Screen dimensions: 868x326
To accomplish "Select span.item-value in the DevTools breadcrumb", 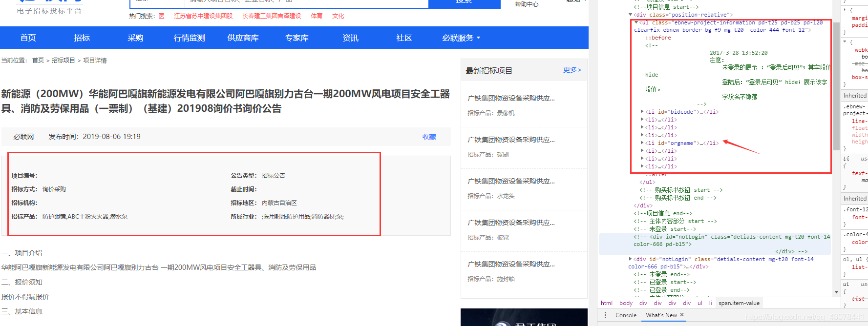I will pos(739,303).
